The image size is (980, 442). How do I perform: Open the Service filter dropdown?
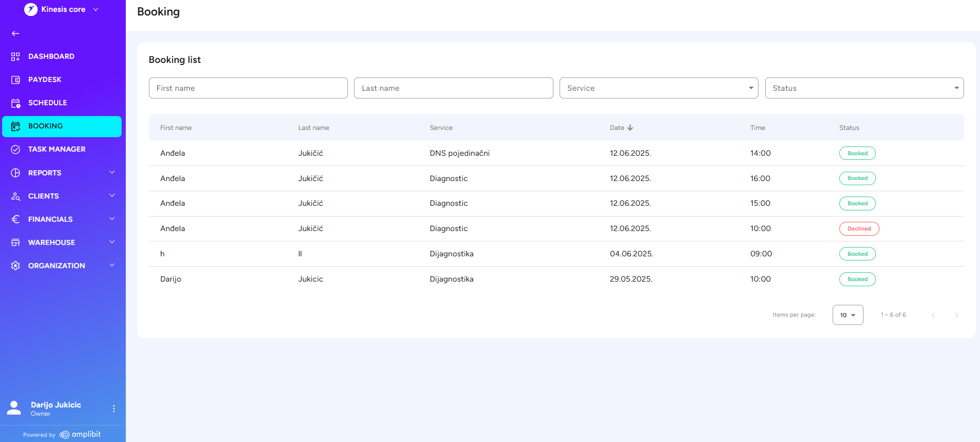(658, 88)
